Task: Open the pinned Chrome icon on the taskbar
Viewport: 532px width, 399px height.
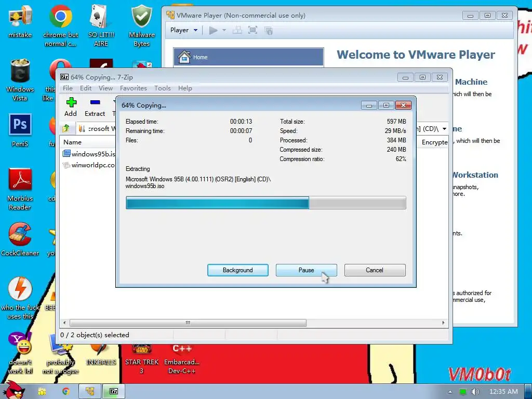Action: (66, 391)
